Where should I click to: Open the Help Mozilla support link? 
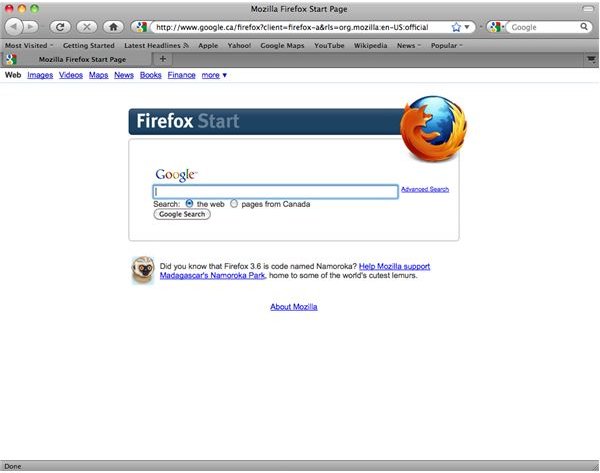[395, 266]
